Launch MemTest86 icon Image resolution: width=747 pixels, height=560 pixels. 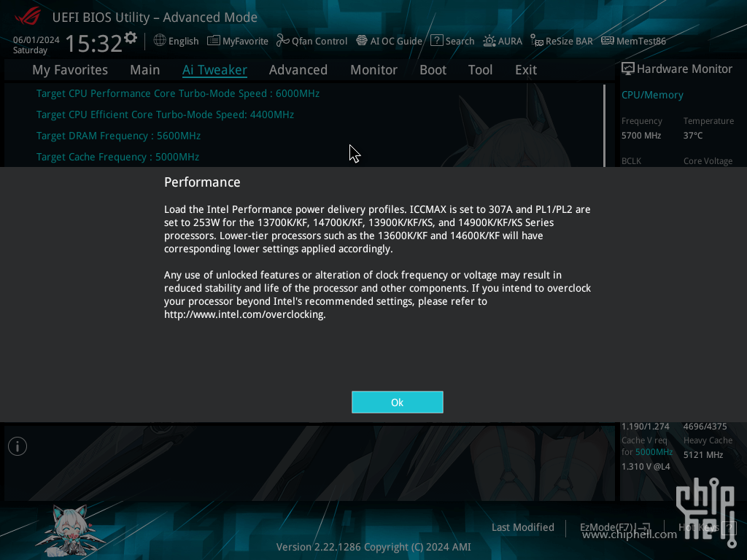(x=608, y=41)
